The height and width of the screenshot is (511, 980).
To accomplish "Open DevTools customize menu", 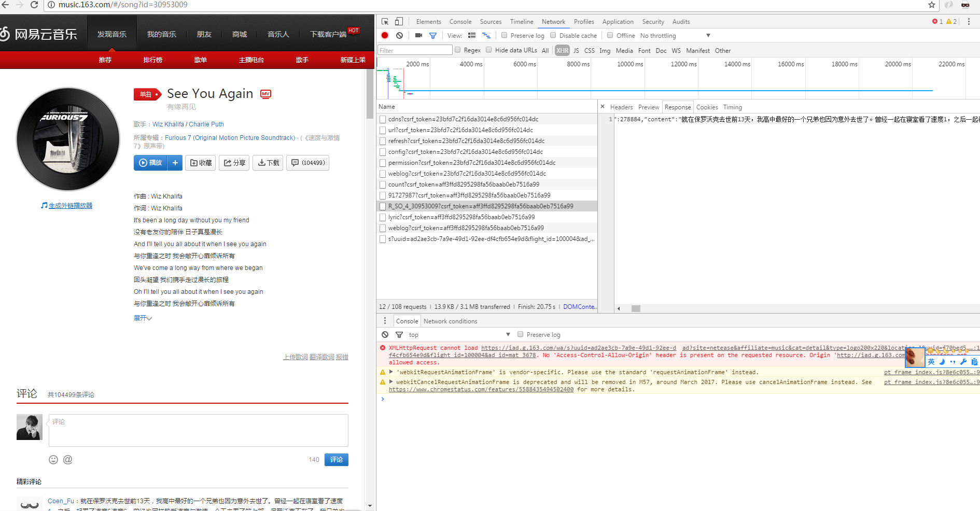I will point(969,21).
